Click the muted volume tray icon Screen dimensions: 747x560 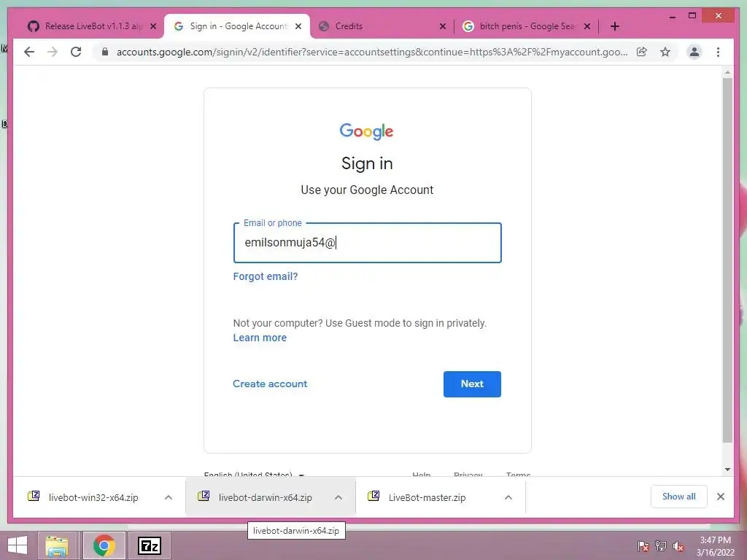(x=678, y=546)
